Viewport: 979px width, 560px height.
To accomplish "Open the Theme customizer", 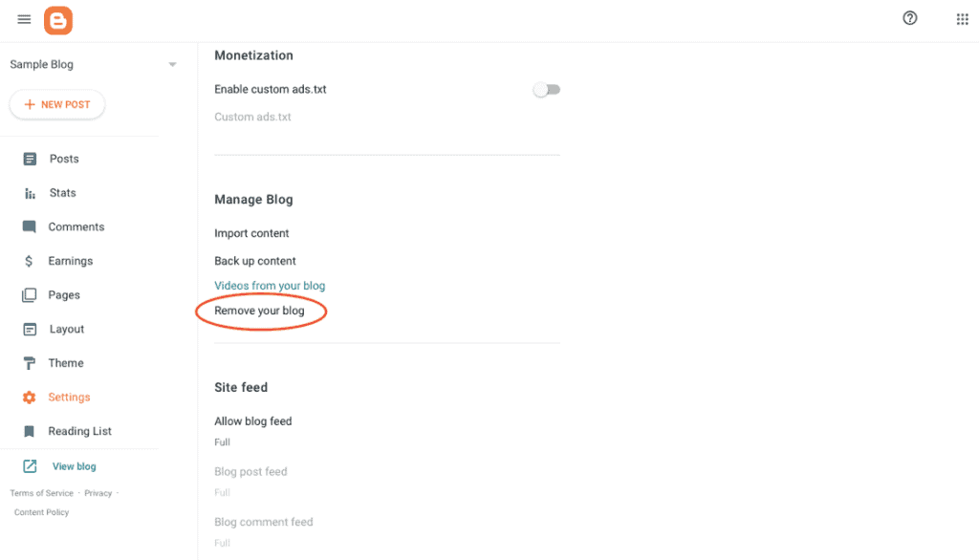I will (64, 362).
